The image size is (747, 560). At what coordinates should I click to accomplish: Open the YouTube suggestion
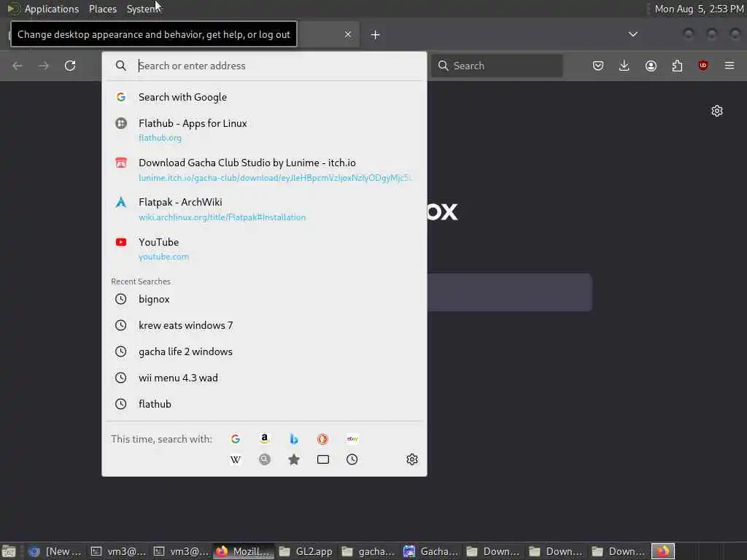point(264,249)
